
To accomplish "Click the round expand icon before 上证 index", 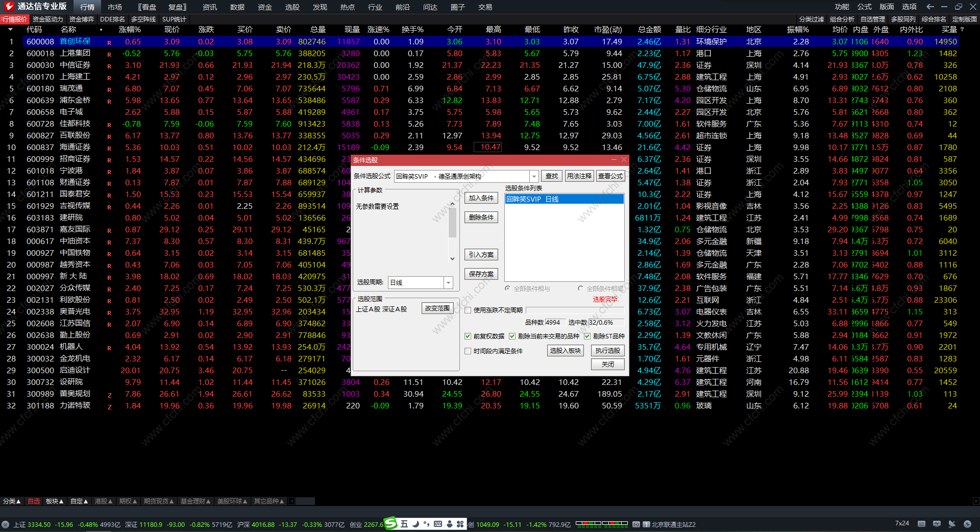I will [6, 524].
